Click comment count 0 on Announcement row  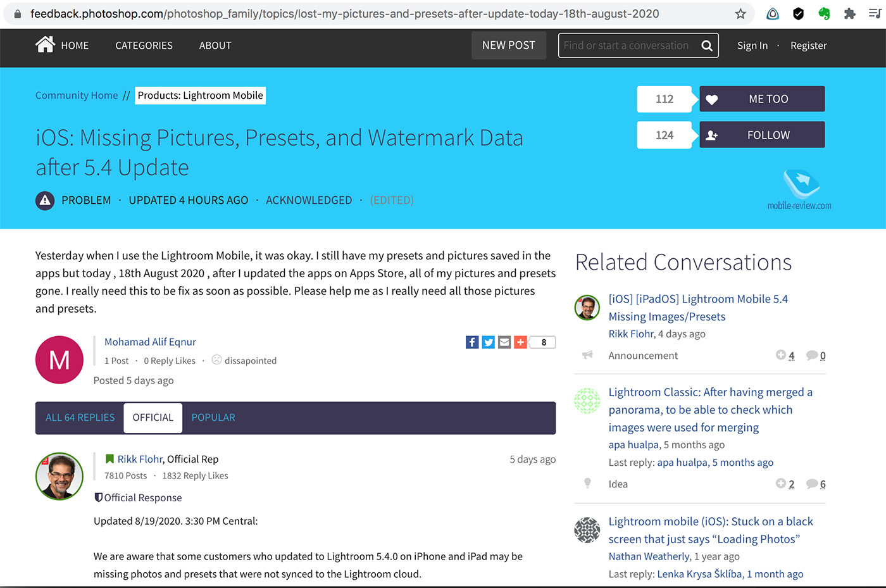coord(816,355)
